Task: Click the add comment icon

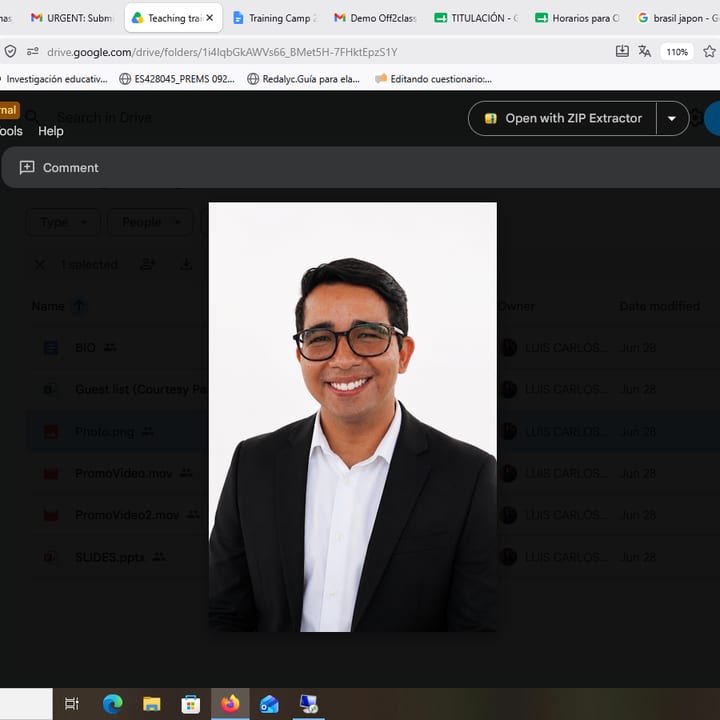Action: [x=27, y=167]
